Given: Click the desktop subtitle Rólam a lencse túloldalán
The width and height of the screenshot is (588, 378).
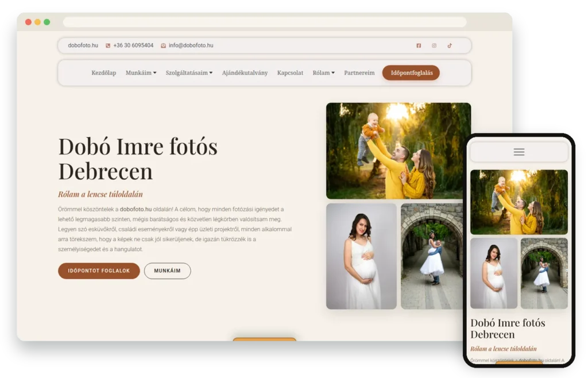Looking at the screenshot, I should point(100,194).
